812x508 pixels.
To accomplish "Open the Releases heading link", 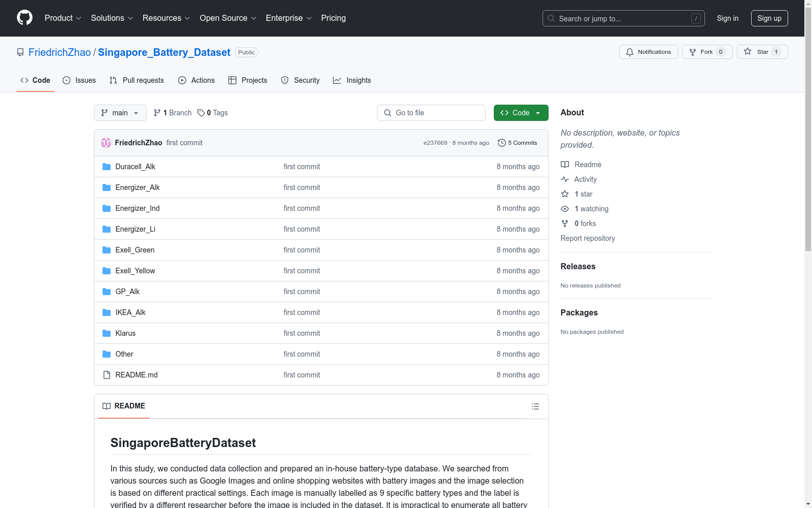I will click(x=578, y=266).
